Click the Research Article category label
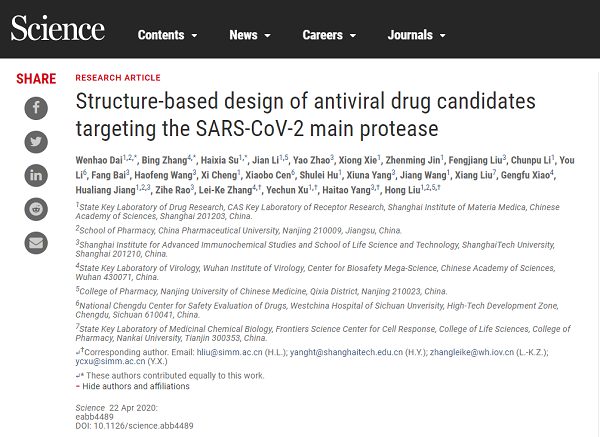 tap(117, 77)
